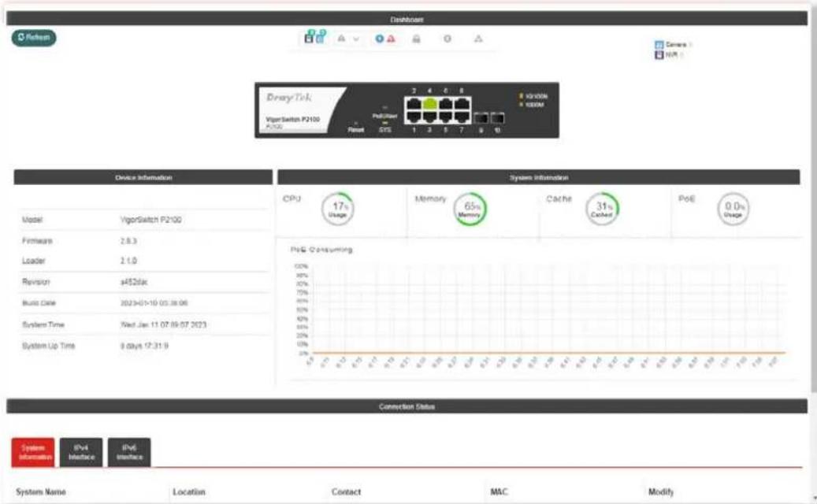Click the NVR legend icon
Image resolution: width=817 pixels, height=504 pixels.
659,54
